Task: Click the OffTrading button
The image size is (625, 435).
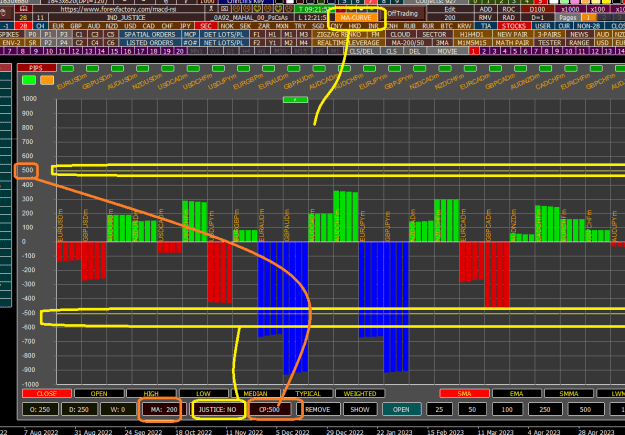Action: coord(403,14)
